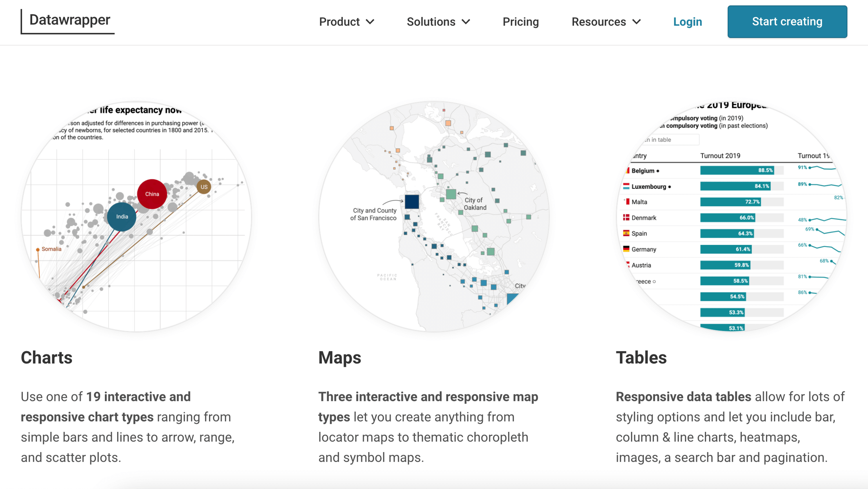Click the search in table field
Screen dimensions: 868x489
[x=669, y=140]
